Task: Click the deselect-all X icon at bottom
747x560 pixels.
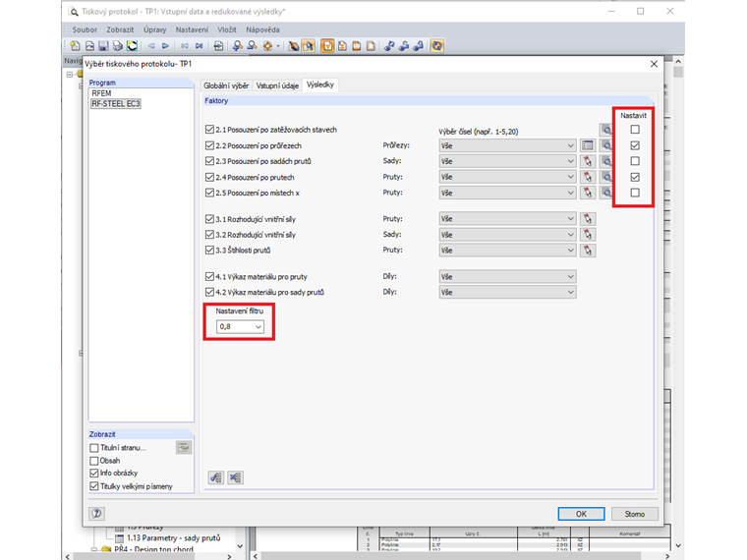Action: 235,477
